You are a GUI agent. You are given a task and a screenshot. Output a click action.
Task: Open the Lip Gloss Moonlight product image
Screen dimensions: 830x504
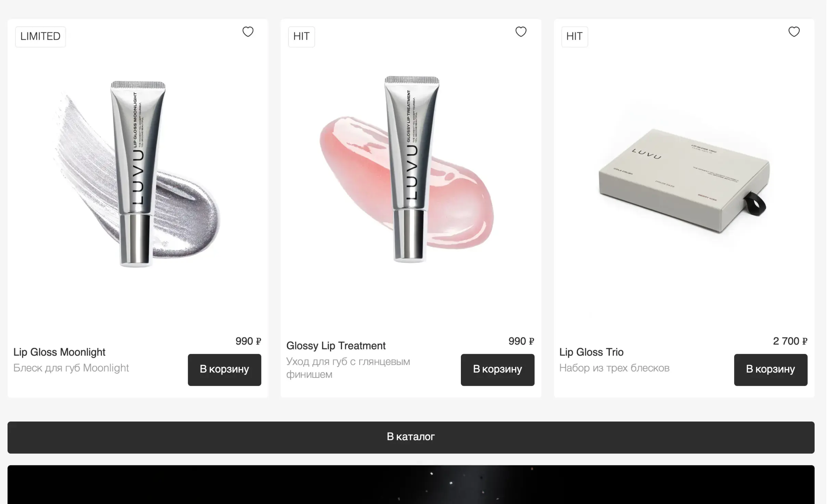[x=138, y=175]
